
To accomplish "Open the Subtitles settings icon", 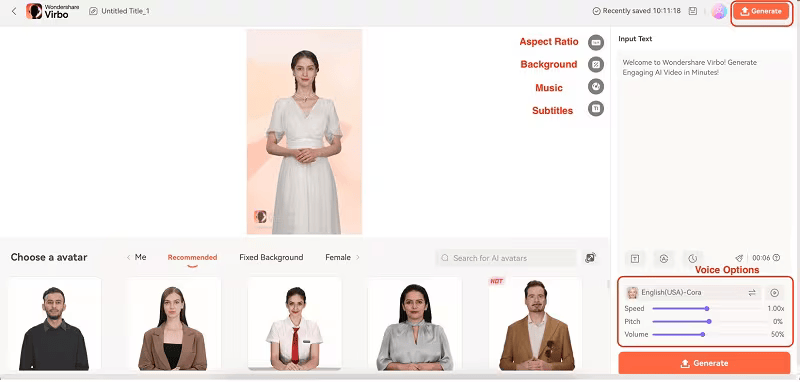I will [595, 109].
